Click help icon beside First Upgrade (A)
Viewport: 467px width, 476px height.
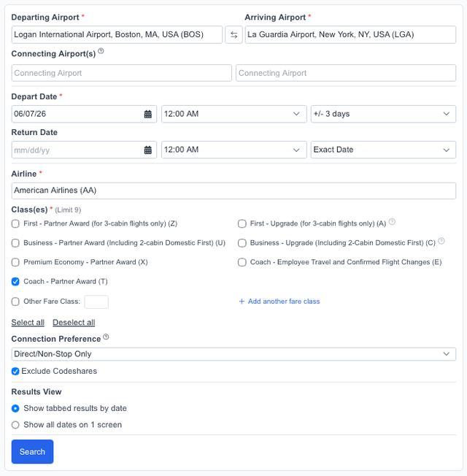pos(392,222)
